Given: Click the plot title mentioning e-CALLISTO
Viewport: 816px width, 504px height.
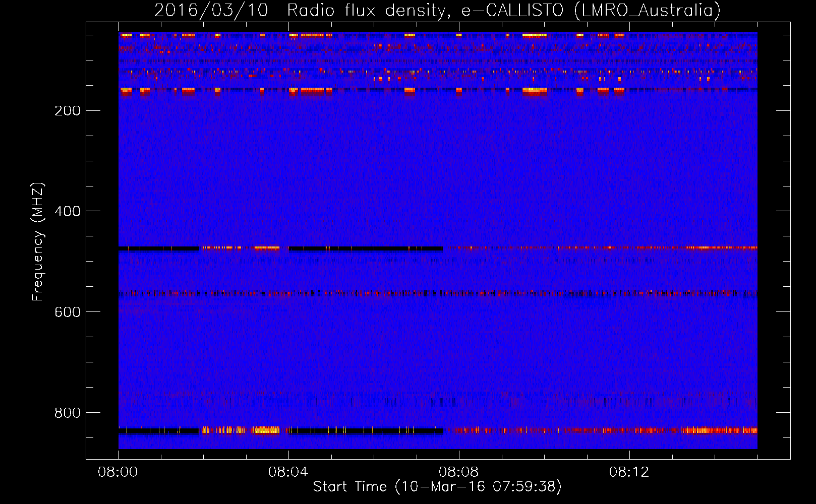Looking at the screenshot, I should tap(437, 11).
